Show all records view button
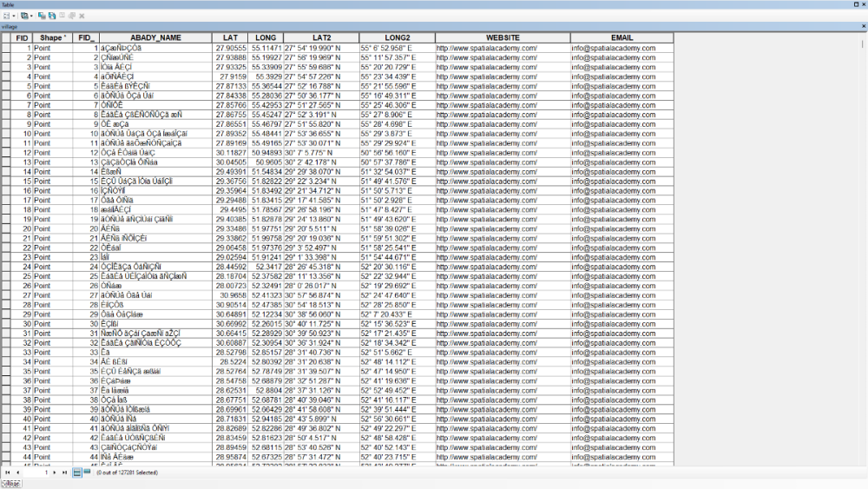The image size is (868, 489). [x=77, y=472]
